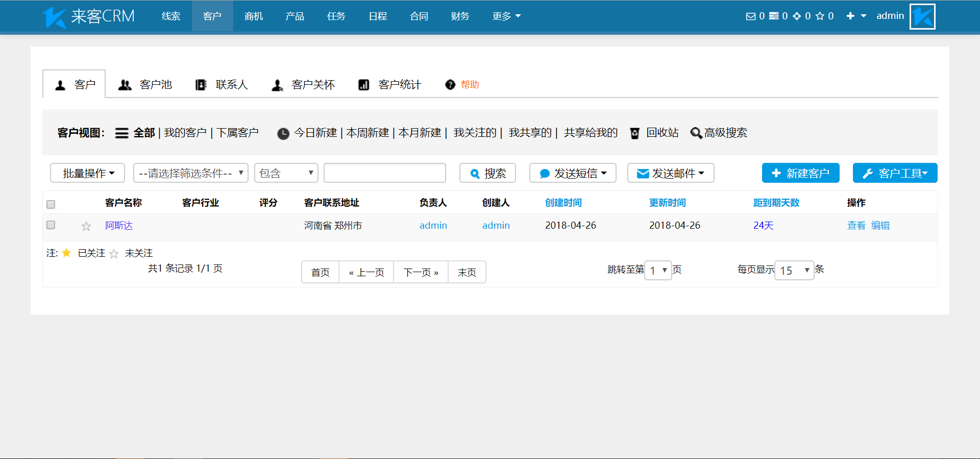
Task: Click the 新建客户 button
Action: tap(800, 173)
